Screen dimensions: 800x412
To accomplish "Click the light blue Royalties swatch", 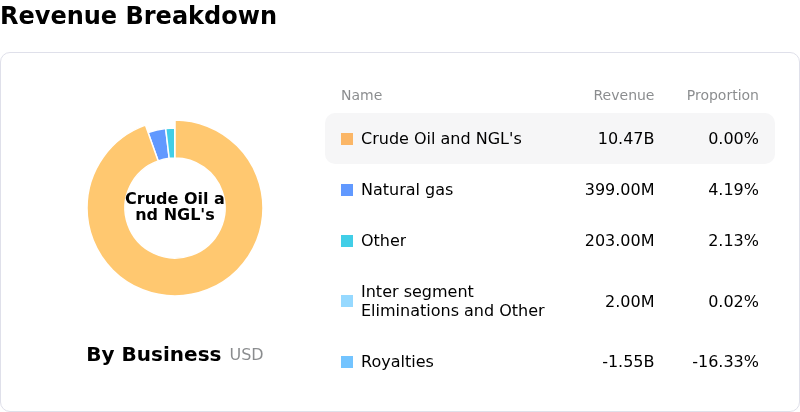I will click(x=347, y=362).
